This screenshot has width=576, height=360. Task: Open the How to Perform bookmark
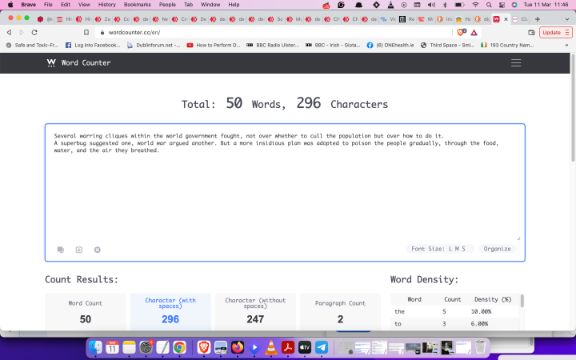point(213,45)
